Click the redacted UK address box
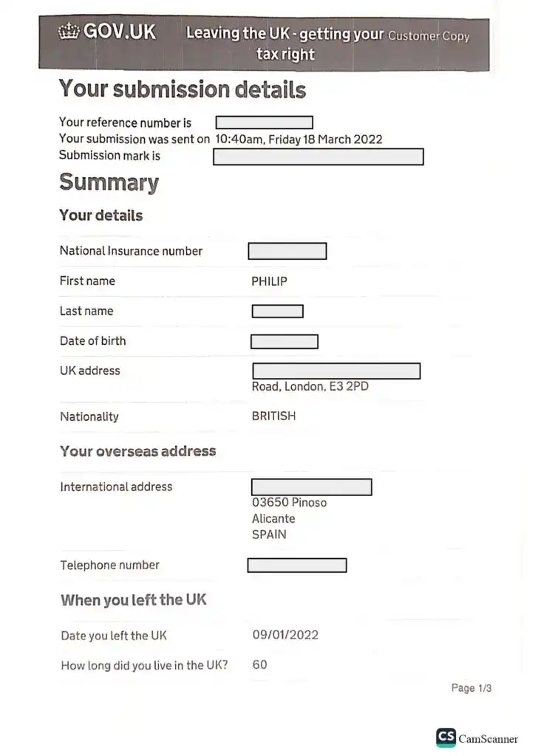The height and width of the screenshot is (756, 535). (x=336, y=371)
